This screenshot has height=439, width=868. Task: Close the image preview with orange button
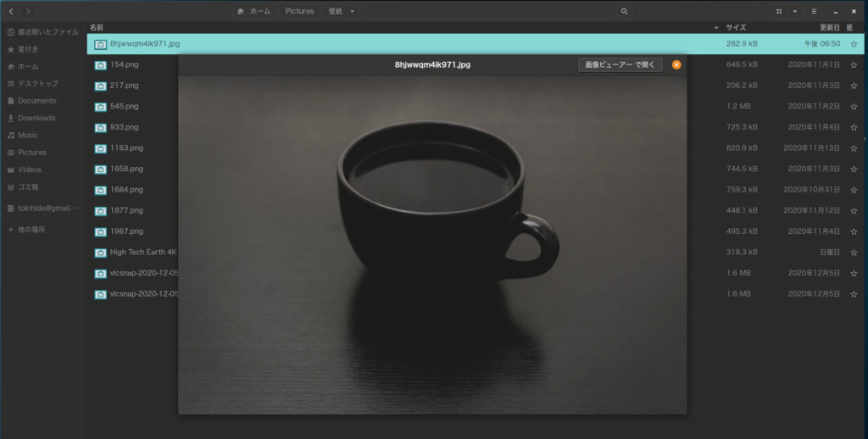(x=676, y=64)
